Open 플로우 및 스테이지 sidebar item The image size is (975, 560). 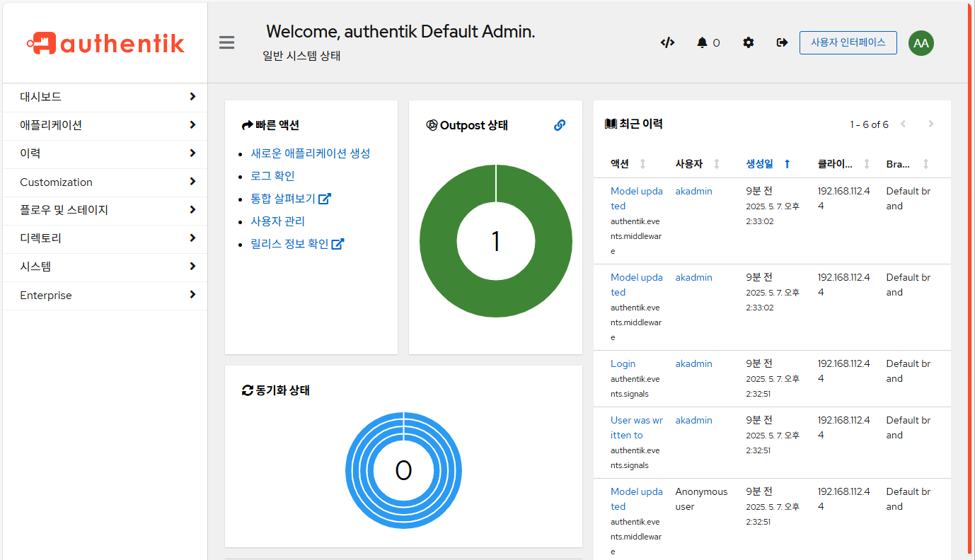(x=105, y=211)
